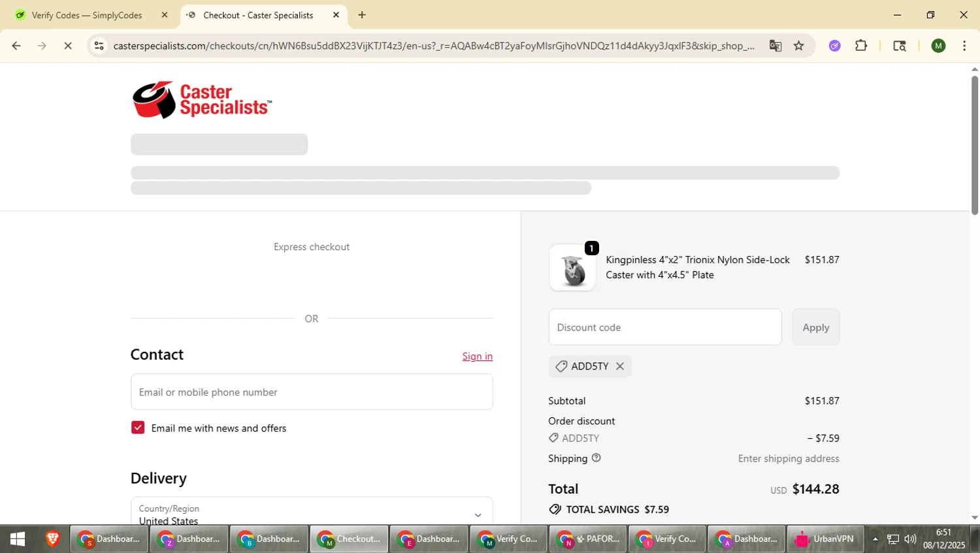
Task: Click the taskbar clock showing 6:51
Action: [x=944, y=539]
